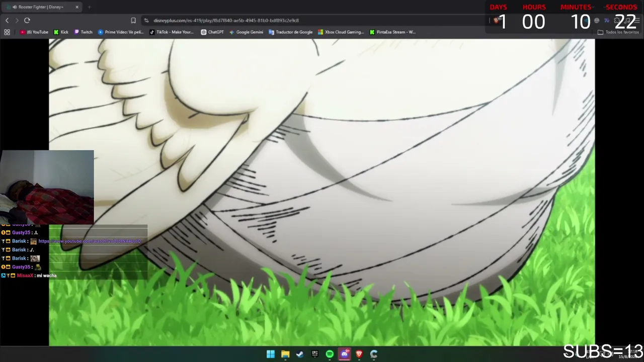The image size is (644, 362).
Task: Click the webcam overlay thumbnail
Action: 47,187
